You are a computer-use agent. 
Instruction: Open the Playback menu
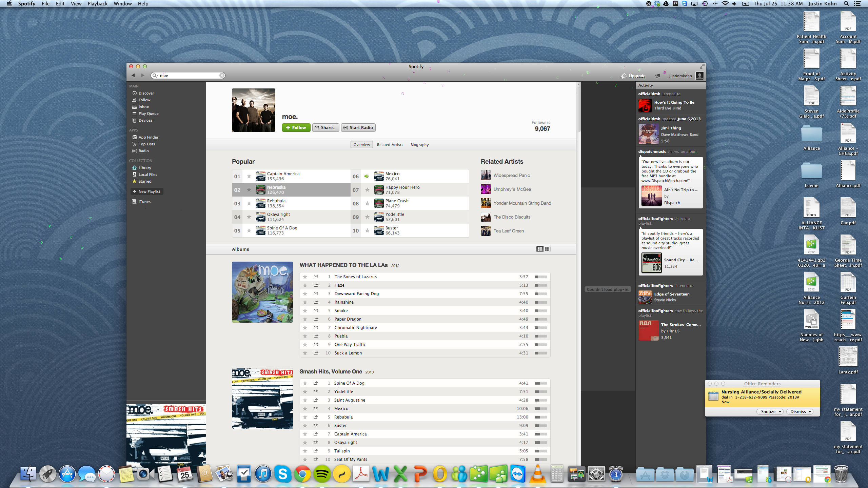(97, 4)
